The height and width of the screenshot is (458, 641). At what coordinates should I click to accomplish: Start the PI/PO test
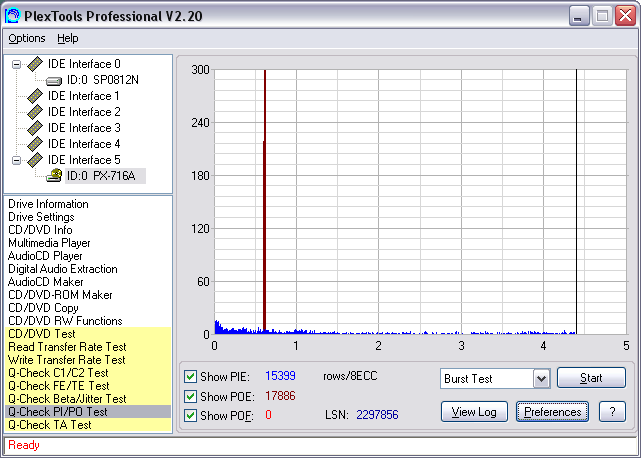[x=591, y=377]
